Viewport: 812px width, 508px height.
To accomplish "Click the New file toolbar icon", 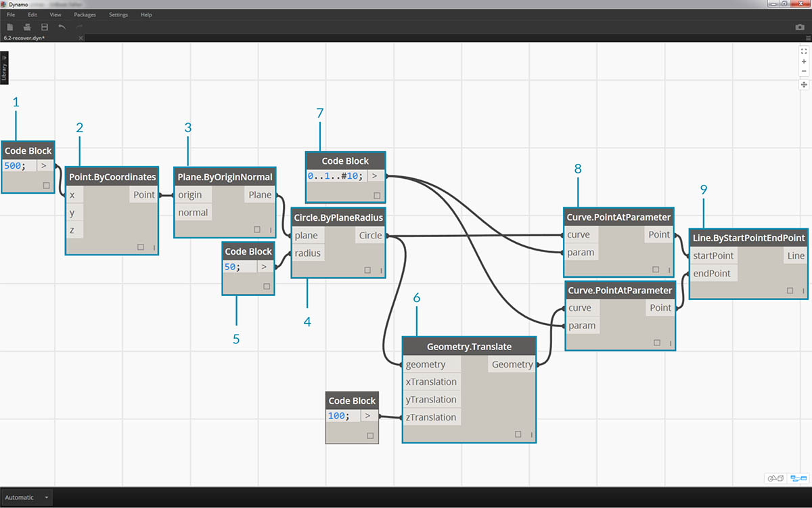I will click(x=10, y=27).
